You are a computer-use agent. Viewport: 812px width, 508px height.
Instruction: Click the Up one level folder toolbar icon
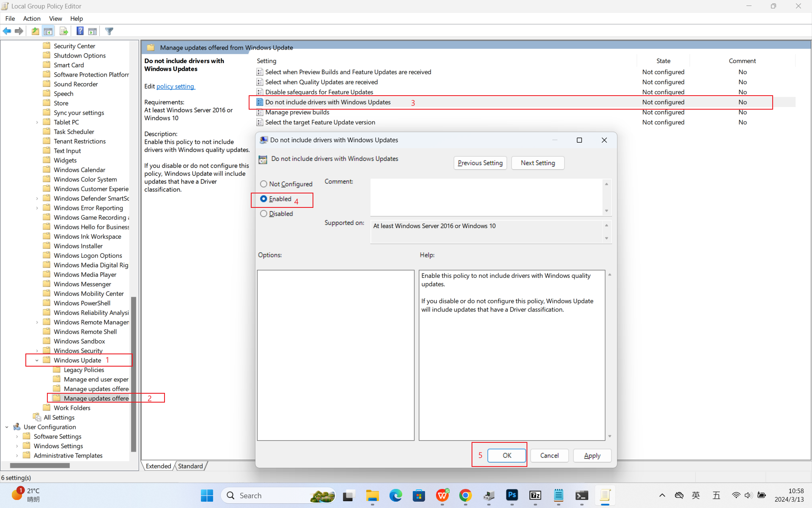point(35,31)
